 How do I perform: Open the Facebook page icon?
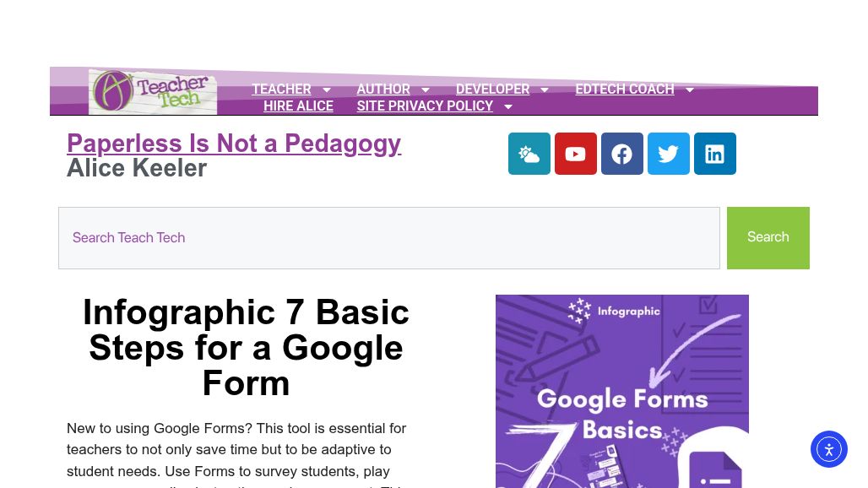622,154
